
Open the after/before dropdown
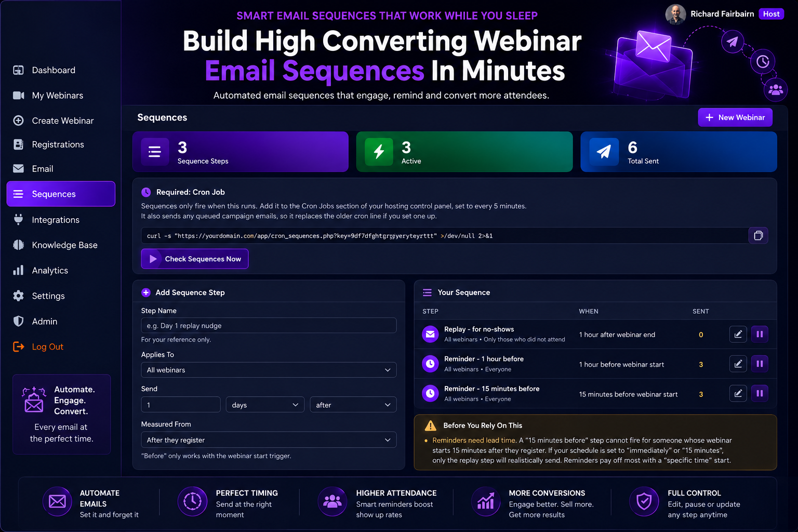click(x=353, y=405)
